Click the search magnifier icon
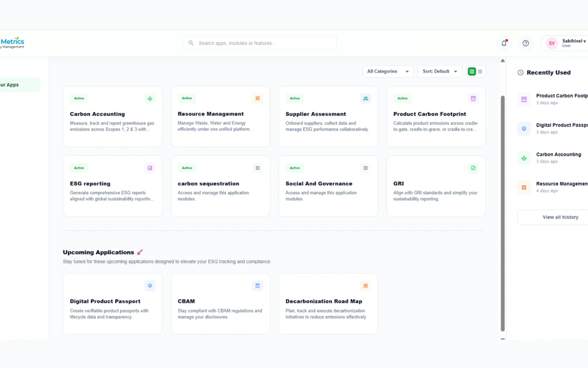Image resolution: width=588 pixels, height=368 pixels. 191,43
